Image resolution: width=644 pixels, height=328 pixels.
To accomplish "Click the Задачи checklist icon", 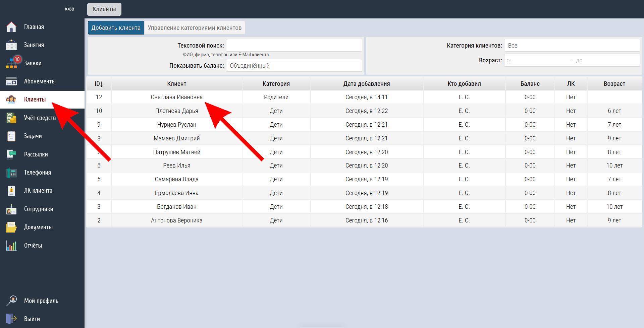I will pyautogui.click(x=11, y=136).
